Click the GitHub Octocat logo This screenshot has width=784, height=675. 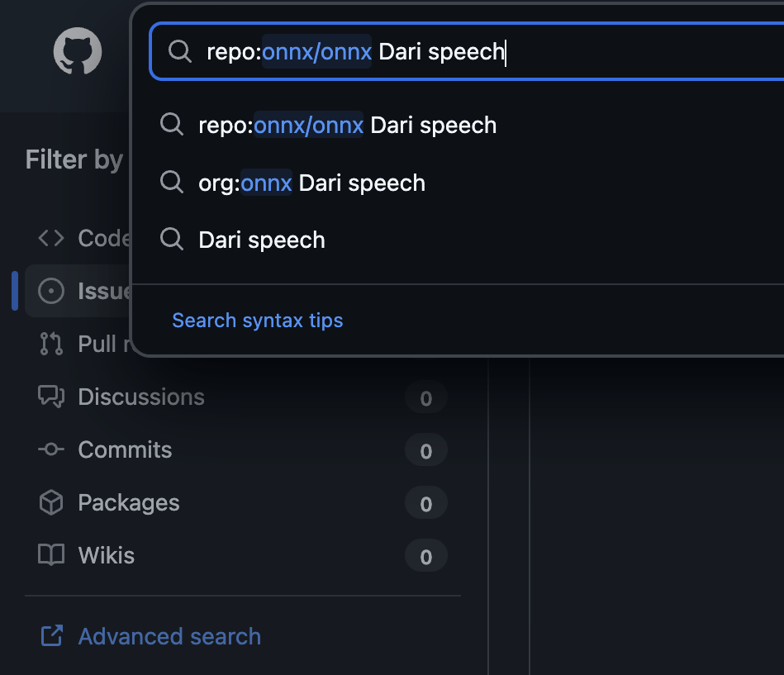click(x=78, y=51)
